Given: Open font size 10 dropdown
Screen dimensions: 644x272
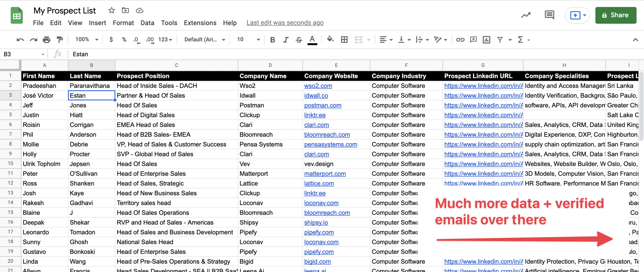Looking at the screenshot, I should 248,40.
